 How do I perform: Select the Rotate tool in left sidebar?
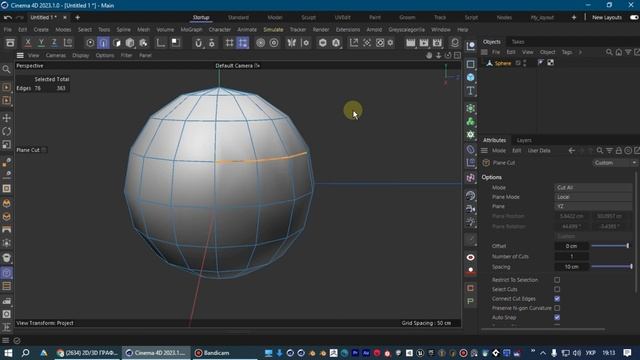click(7, 131)
